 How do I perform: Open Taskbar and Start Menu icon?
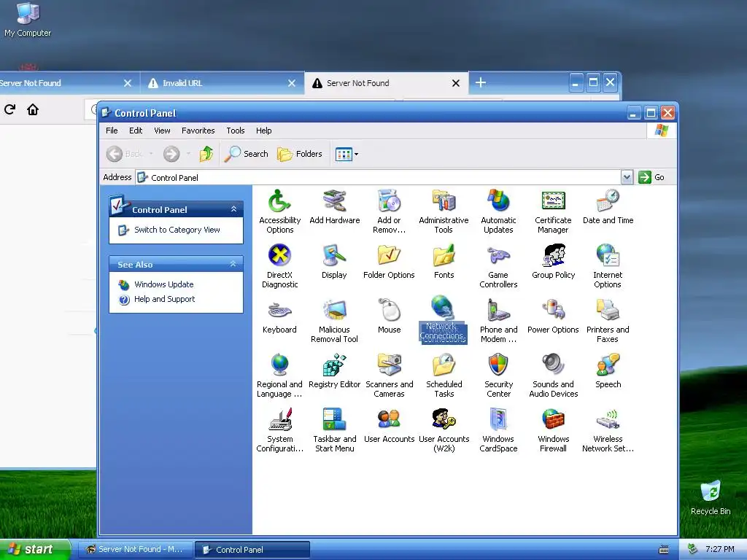point(334,430)
